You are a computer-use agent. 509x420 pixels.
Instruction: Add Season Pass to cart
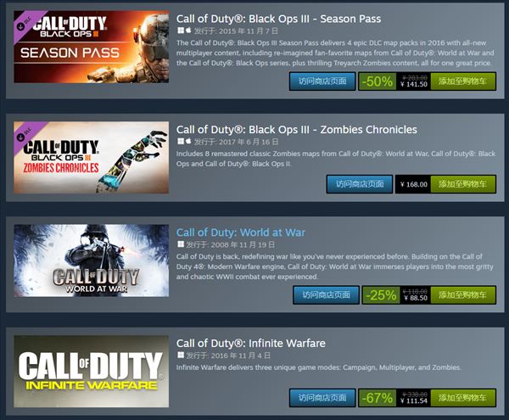[x=463, y=81]
